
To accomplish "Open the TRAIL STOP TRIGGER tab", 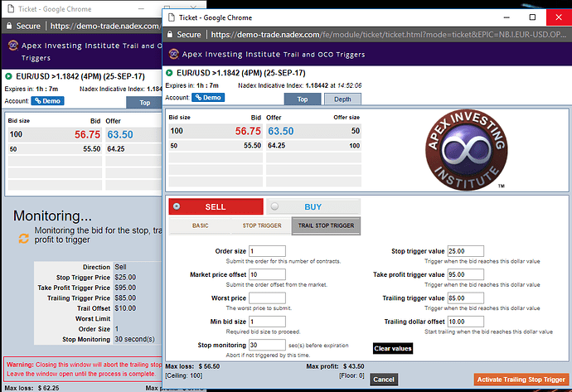I will point(326,225).
